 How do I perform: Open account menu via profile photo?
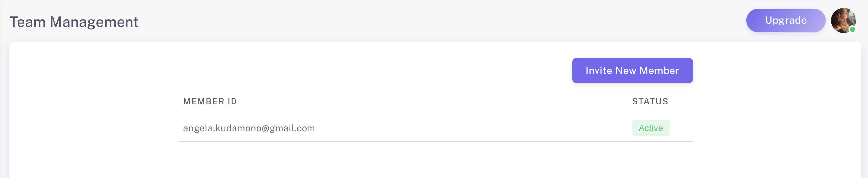pos(843,20)
